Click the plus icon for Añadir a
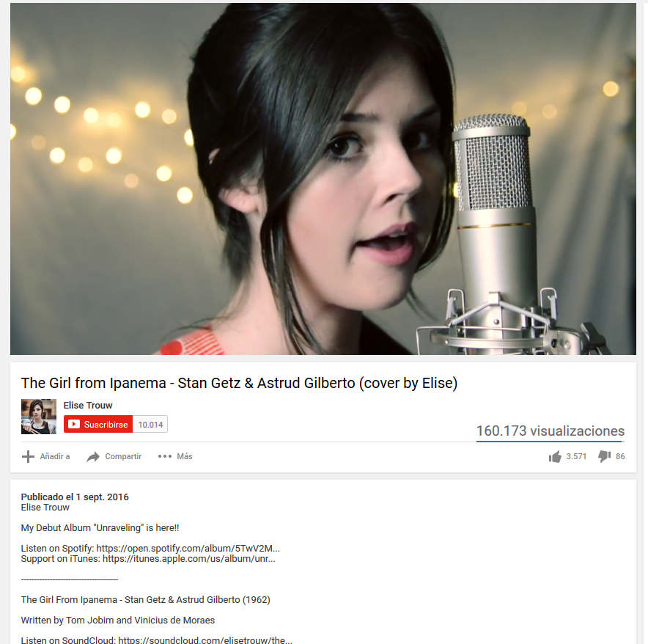The image size is (648, 644). click(28, 457)
